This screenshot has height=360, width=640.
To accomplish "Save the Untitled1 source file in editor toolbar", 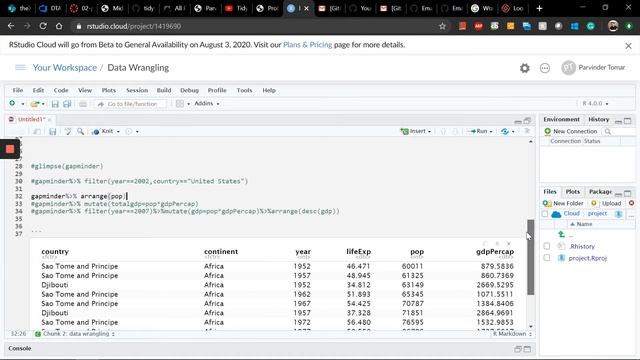I will (53, 131).
